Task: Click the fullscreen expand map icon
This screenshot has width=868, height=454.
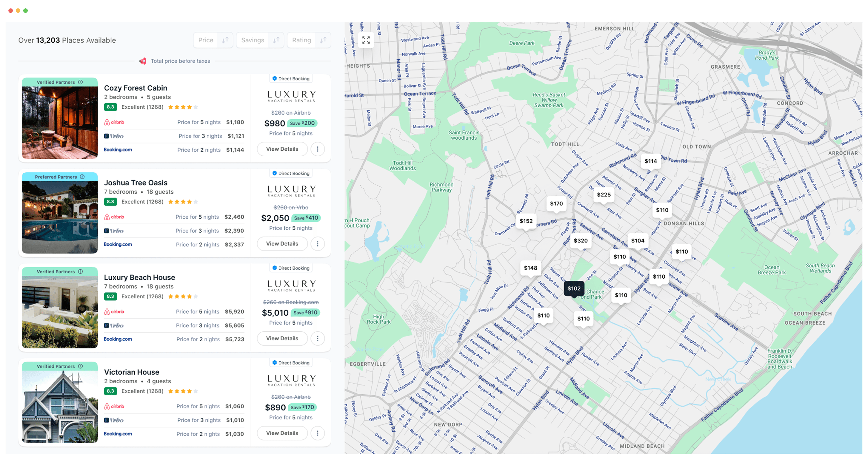Action: (x=366, y=40)
